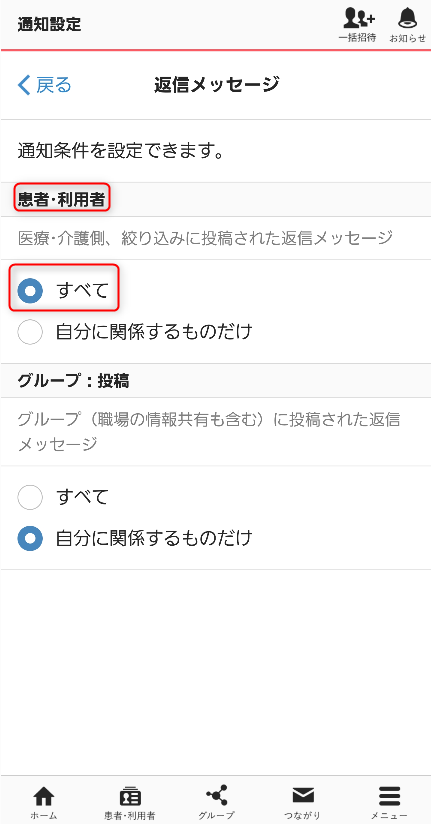Tap the グループ（職場の情報共有も含む） description
Viewport: 431px width, 824px height.
click(x=209, y=431)
